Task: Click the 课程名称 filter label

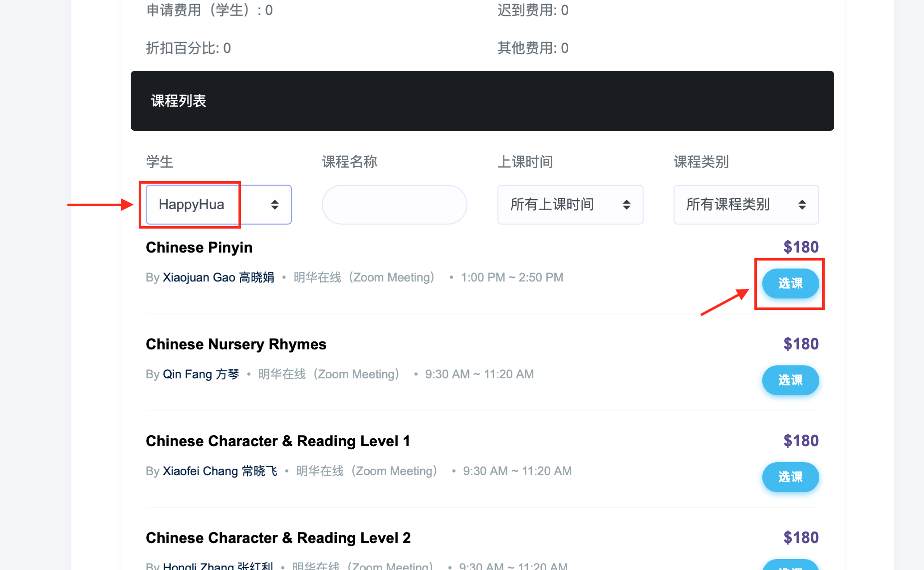Action: coord(350,162)
